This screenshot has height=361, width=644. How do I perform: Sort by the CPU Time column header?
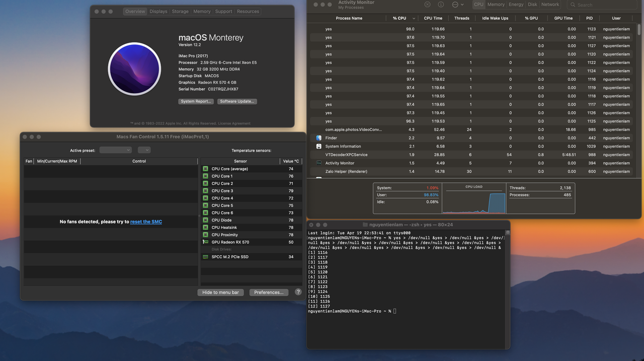433,18
